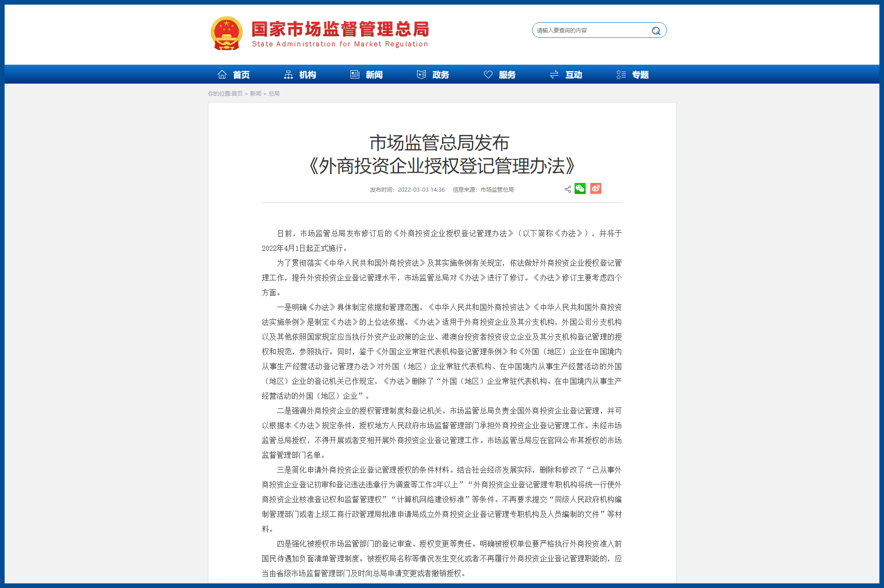Share article via WeChat icon
This screenshot has width=884, height=588.
point(580,189)
